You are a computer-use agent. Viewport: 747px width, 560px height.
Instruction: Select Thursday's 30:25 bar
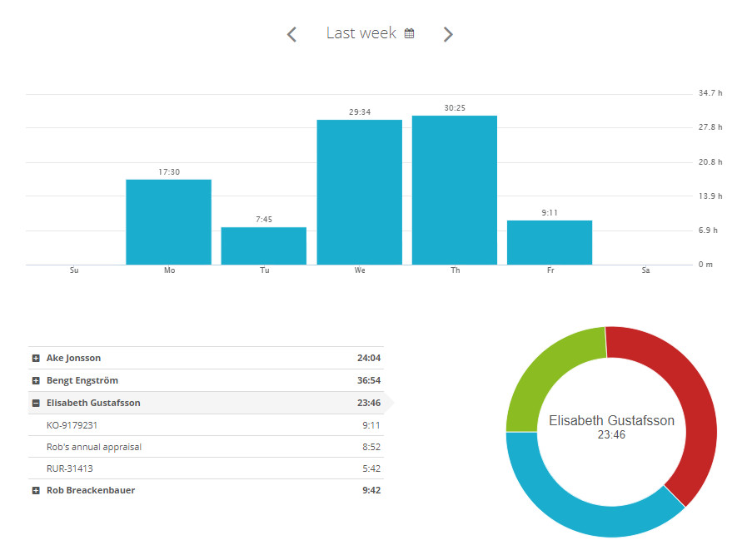(455, 187)
